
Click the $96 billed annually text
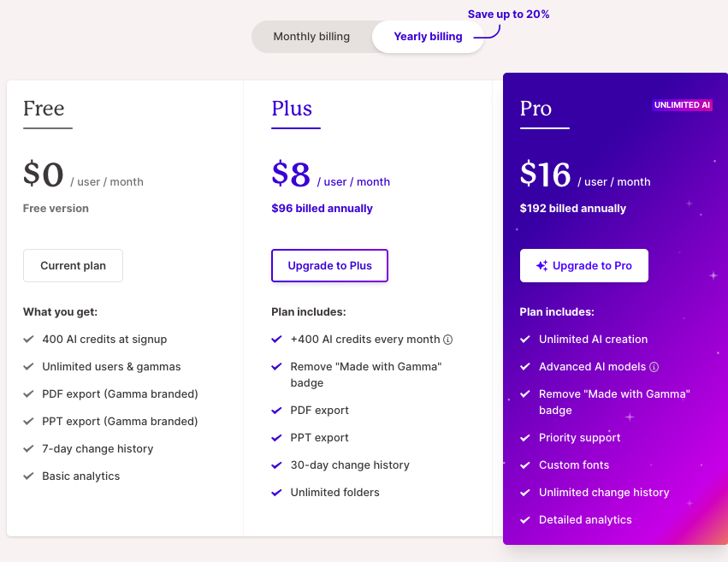323,209
